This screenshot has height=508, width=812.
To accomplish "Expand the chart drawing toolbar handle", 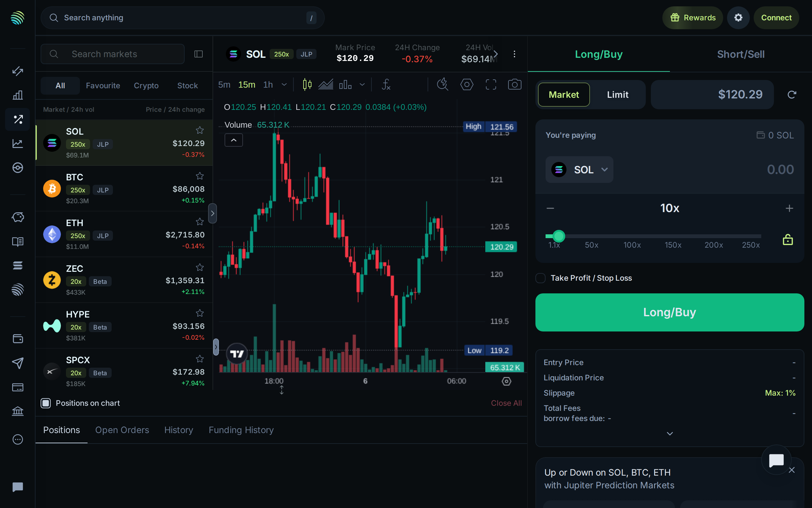I will [x=216, y=347].
